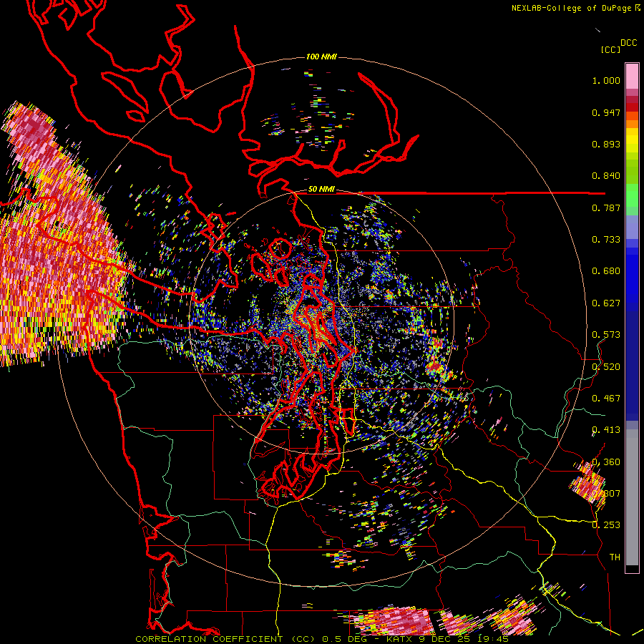Click the 50 NMI range ring label
The width and height of the screenshot is (644, 644).
tap(321, 189)
